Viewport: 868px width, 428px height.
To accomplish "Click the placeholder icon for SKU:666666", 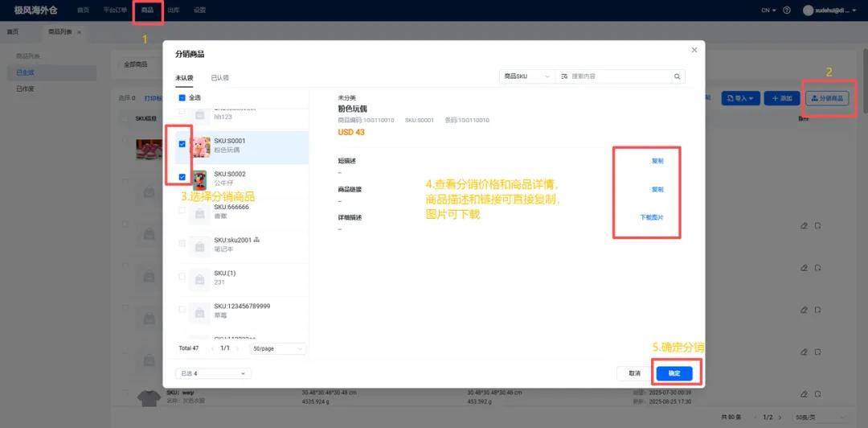I will (x=199, y=211).
